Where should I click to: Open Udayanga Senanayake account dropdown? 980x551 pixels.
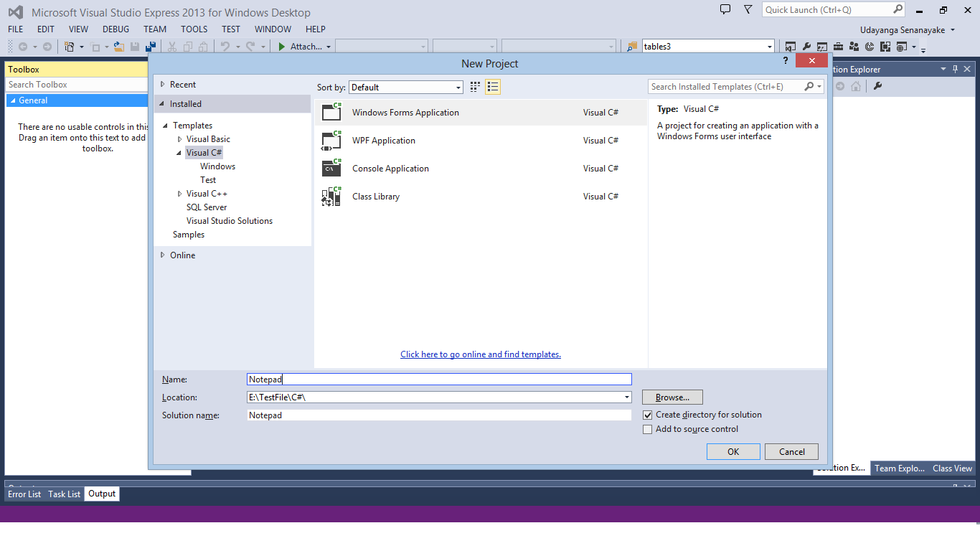click(x=908, y=30)
